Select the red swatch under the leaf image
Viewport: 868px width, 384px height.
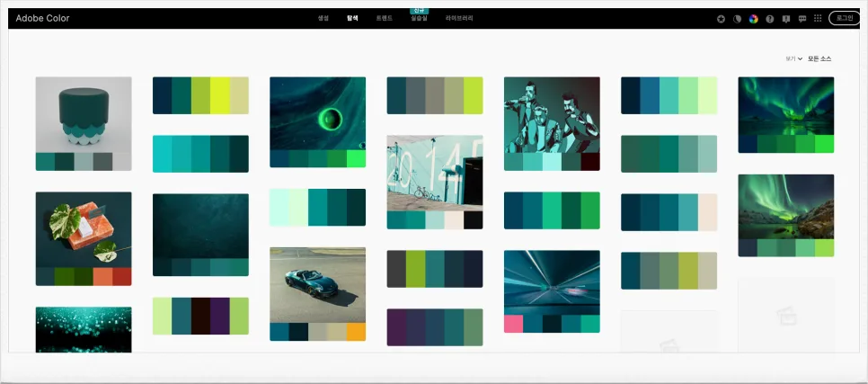coord(122,276)
